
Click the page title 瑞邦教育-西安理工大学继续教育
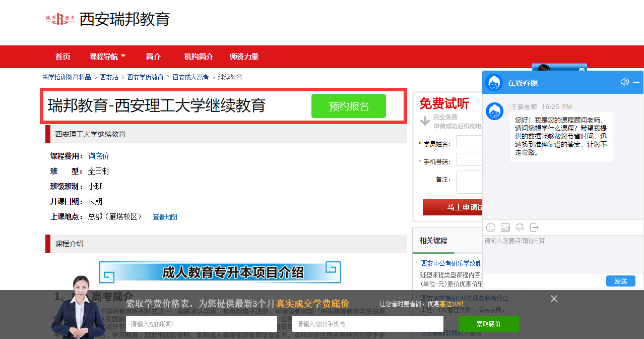[x=157, y=106]
